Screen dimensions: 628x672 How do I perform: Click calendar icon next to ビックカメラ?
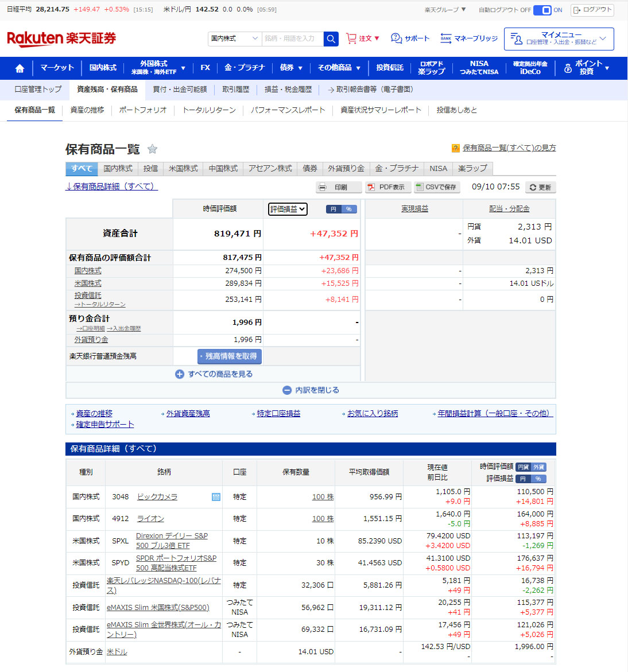tap(216, 497)
